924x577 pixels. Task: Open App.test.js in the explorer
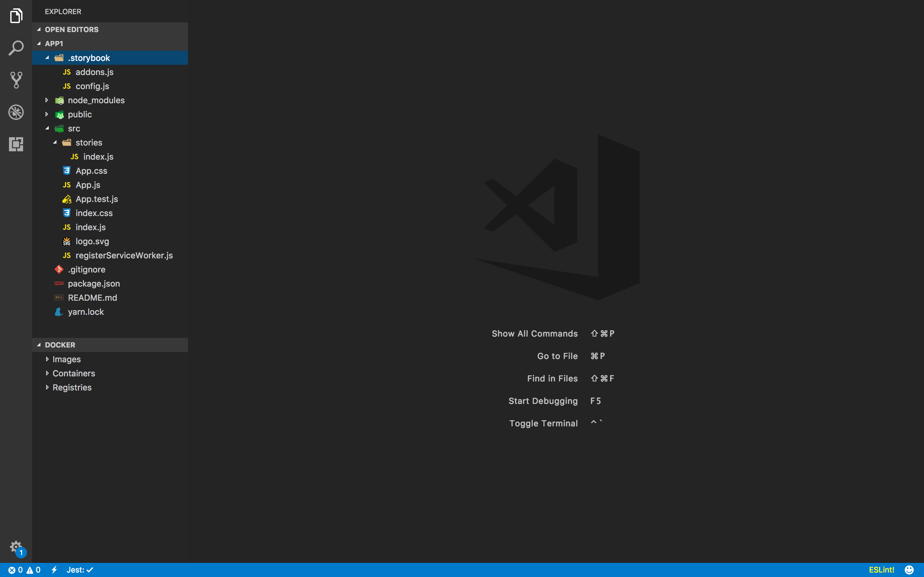pyautogui.click(x=97, y=199)
